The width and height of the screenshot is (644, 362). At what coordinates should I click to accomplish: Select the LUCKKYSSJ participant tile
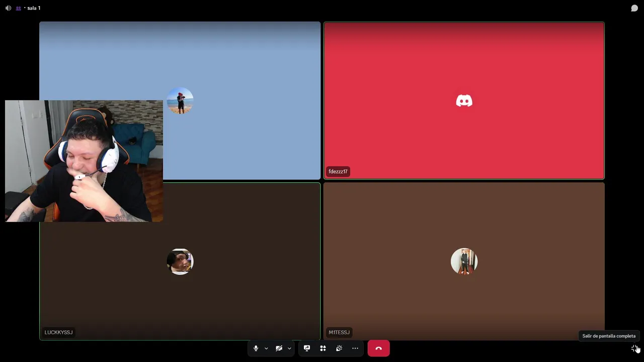pos(180,261)
